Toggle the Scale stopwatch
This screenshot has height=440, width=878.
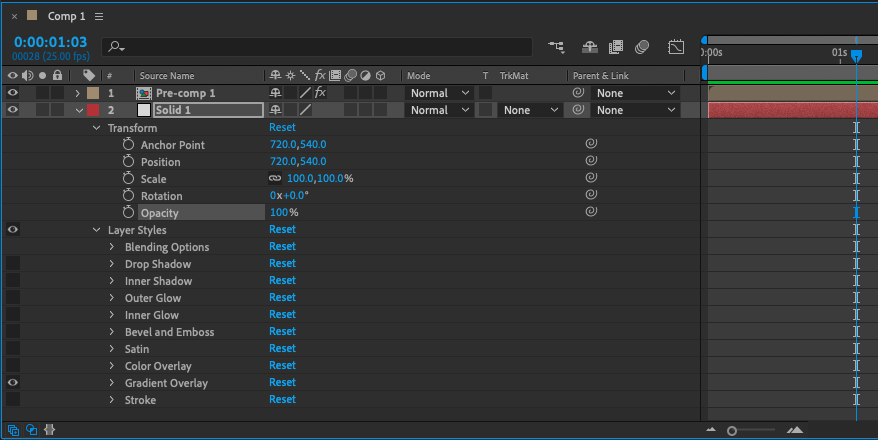pos(128,179)
